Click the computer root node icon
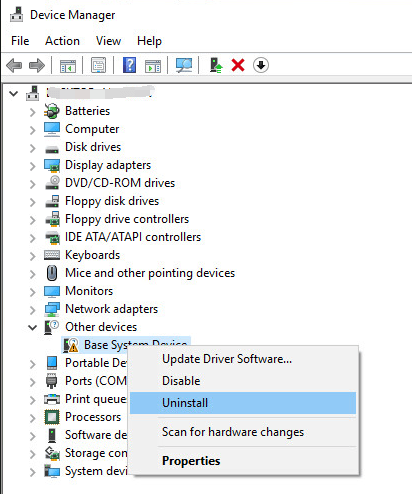 (33, 93)
